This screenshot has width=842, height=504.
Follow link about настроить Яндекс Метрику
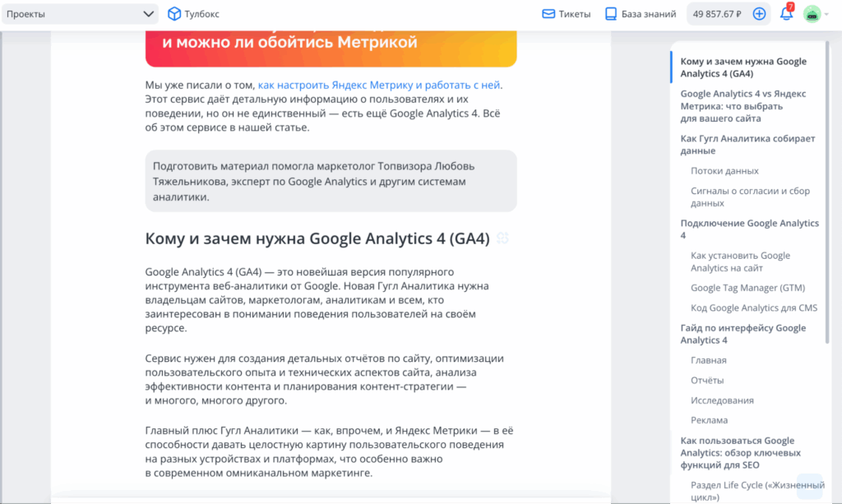coord(378,85)
